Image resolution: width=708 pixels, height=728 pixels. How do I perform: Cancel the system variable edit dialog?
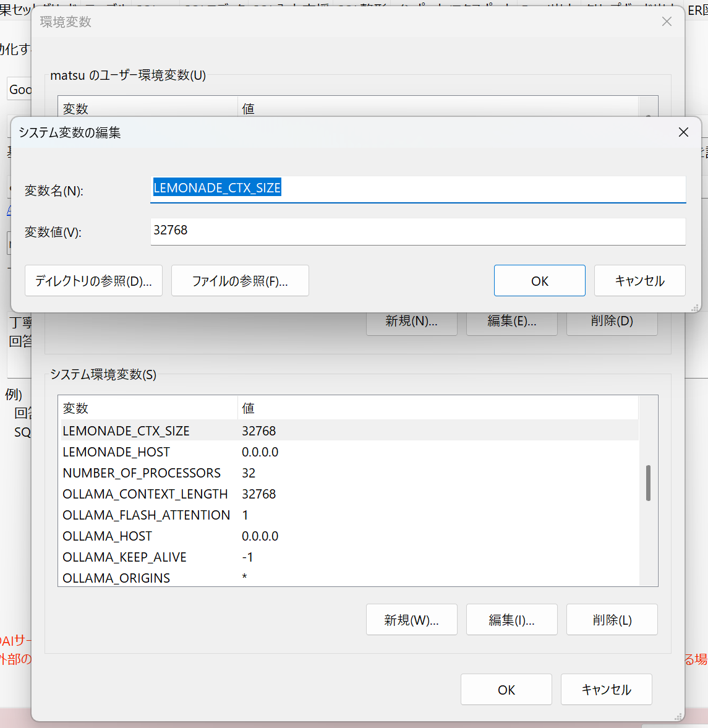click(x=639, y=281)
